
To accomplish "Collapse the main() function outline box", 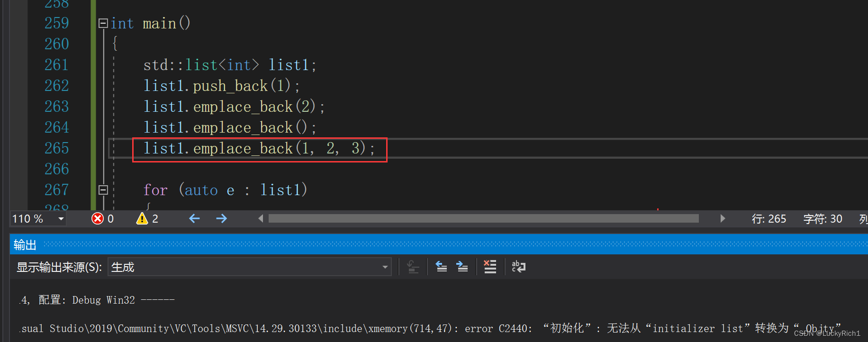I will [x=103, y=23].
